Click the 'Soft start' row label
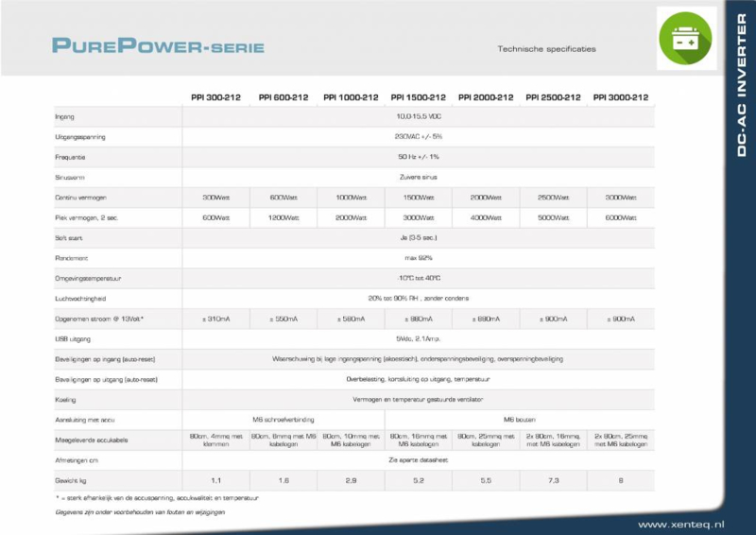The width and height of the screenshot is (756, 535). (x=68, y=238)
